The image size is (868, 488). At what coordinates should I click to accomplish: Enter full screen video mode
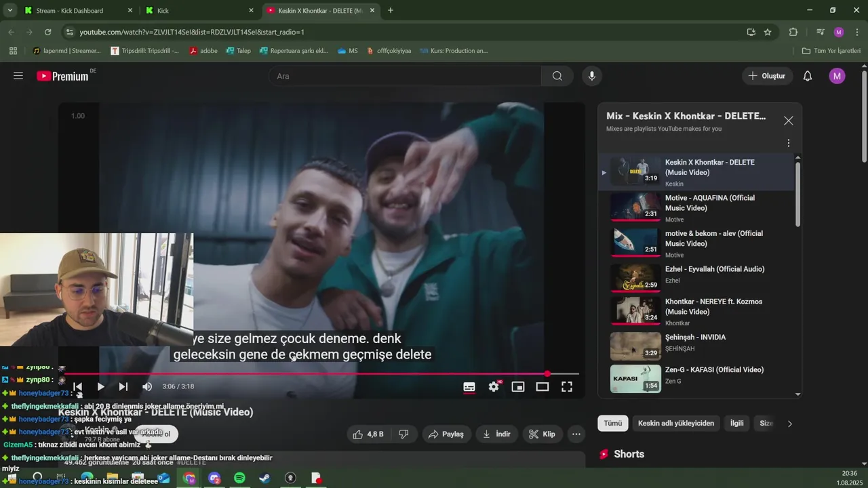pyautogui.click(x=567, y=386)
